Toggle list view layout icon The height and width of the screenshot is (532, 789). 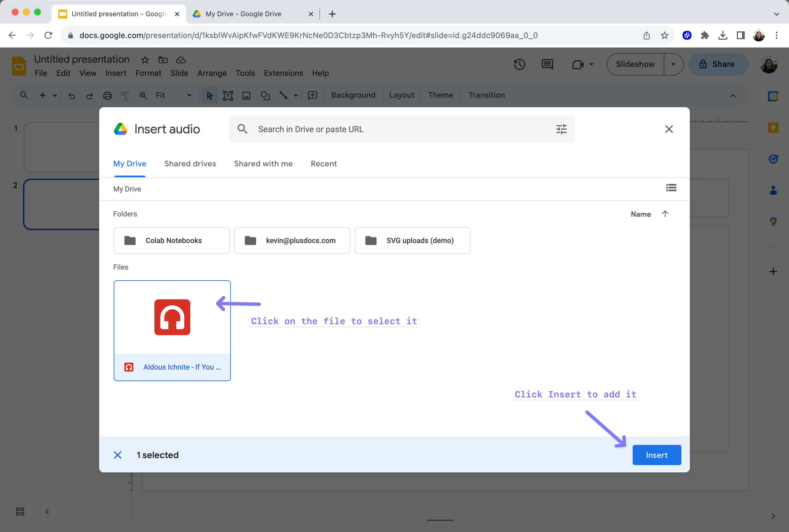(x=671, y=188)
